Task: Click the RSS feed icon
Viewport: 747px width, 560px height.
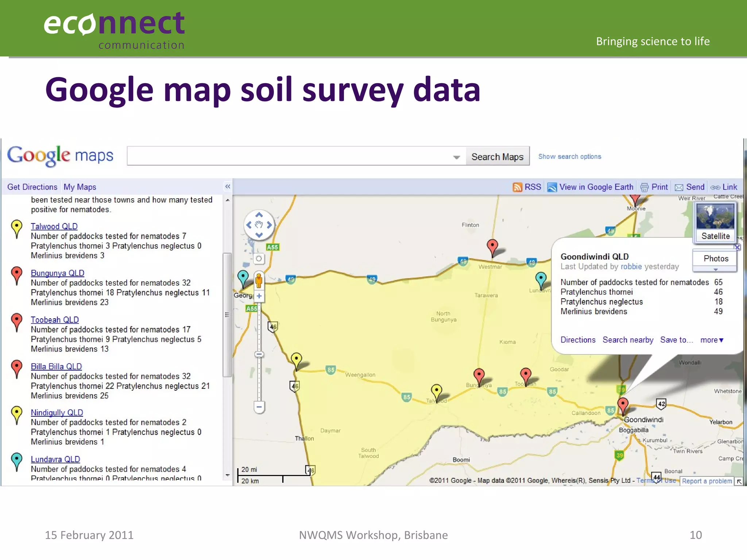Action: point(517,187)
